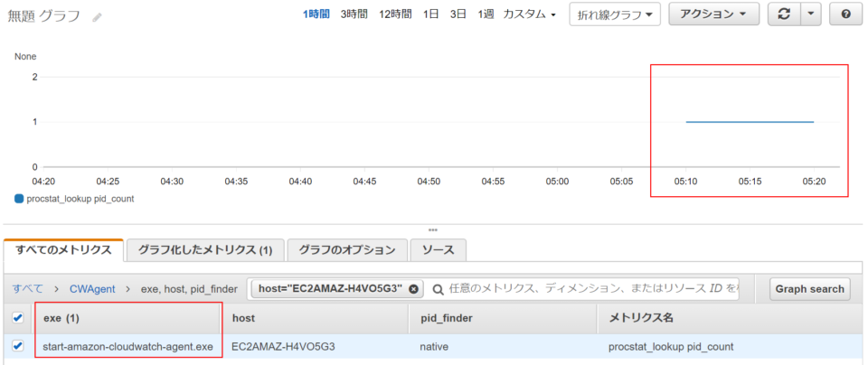
Task: Toggle the select-all checkbox in header row
Action: 18,317
